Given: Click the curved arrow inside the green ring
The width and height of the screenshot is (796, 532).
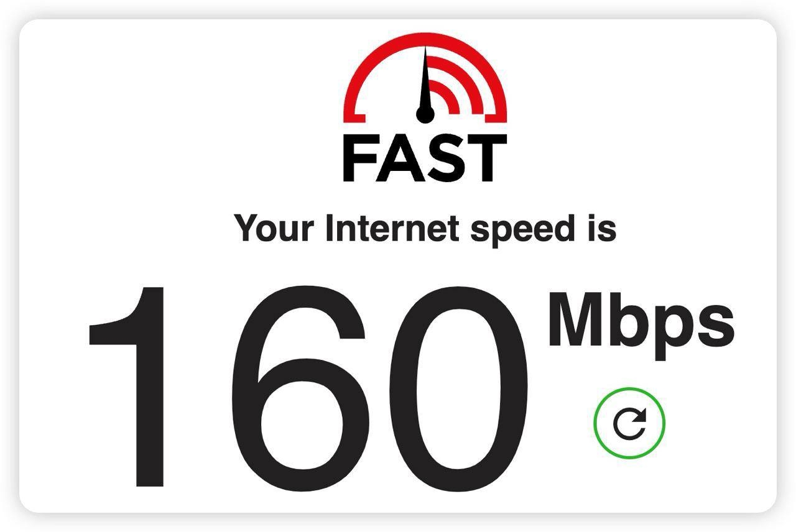Looking at the screenshot, I should coord(629,424).
